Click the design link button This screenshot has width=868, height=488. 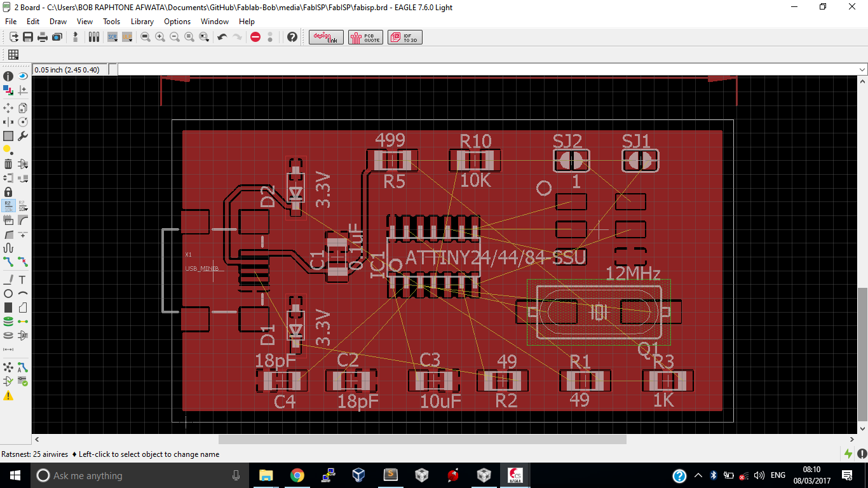327,37
